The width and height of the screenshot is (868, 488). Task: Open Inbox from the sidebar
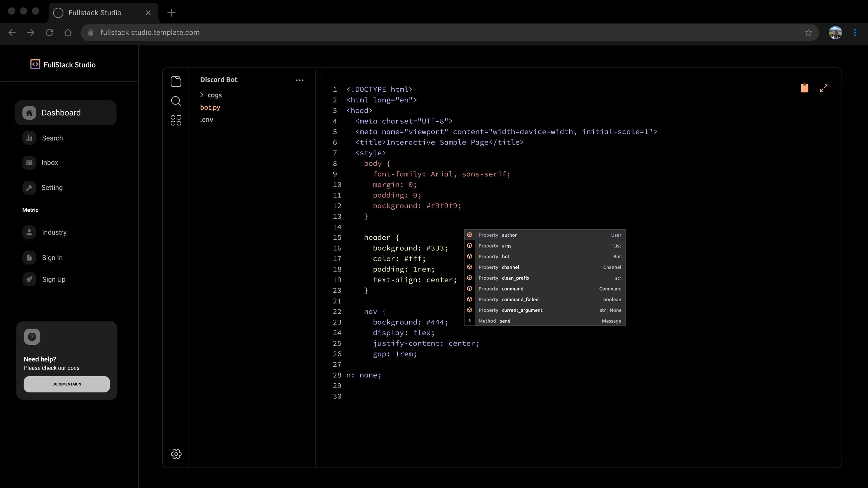pos(50,163)
